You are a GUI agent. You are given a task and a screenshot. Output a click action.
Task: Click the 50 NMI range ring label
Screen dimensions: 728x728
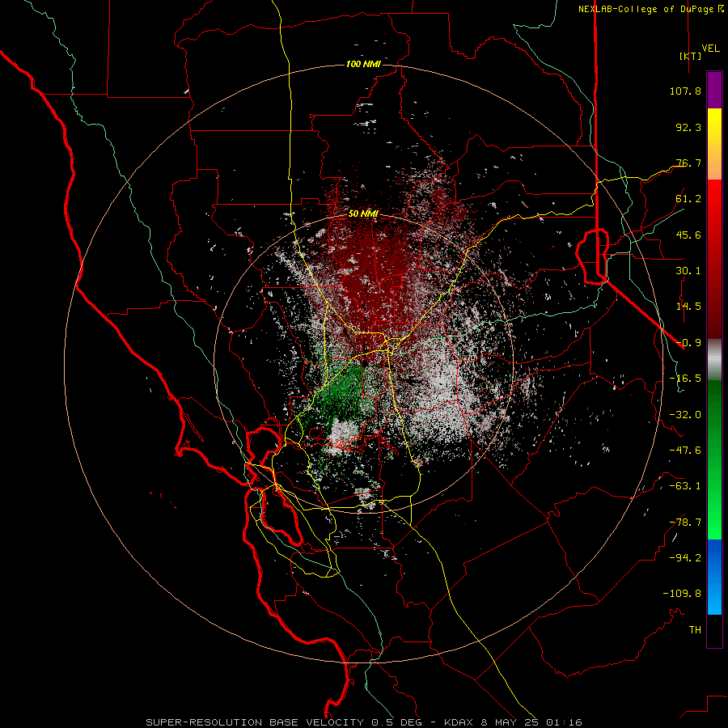click(363, 214)
